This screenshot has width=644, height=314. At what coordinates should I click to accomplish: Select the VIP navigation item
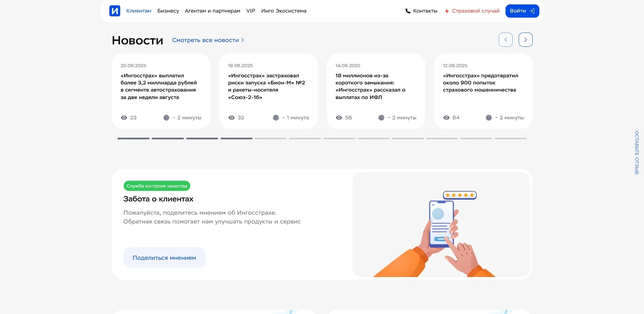coord(251,11)
